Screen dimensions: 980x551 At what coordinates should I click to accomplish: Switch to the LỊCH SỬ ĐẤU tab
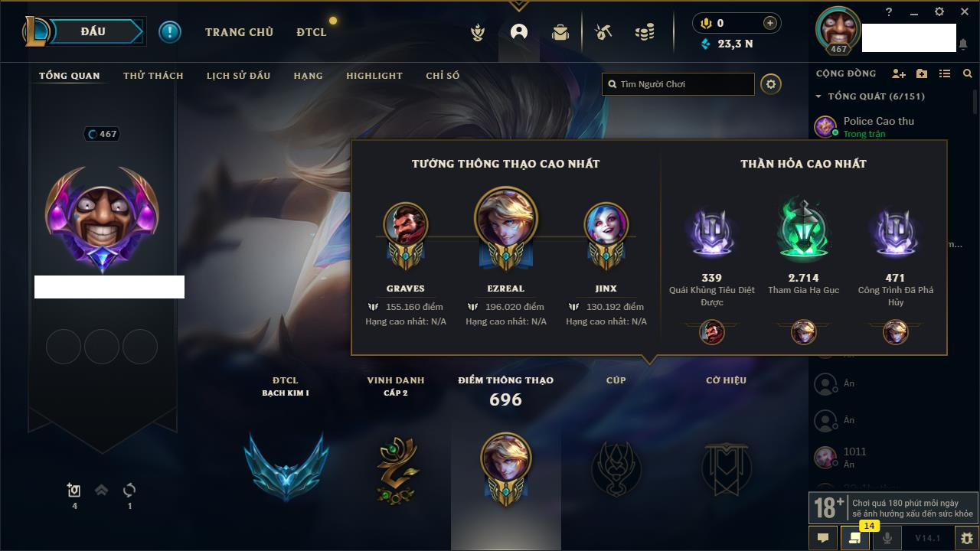[x=239, y=76]
